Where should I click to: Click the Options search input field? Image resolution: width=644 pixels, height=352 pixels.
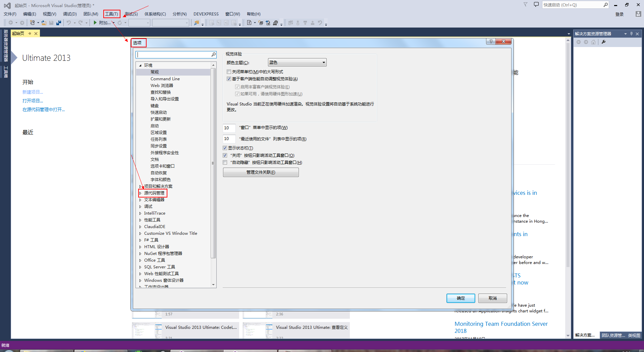(x=174, y=54)
